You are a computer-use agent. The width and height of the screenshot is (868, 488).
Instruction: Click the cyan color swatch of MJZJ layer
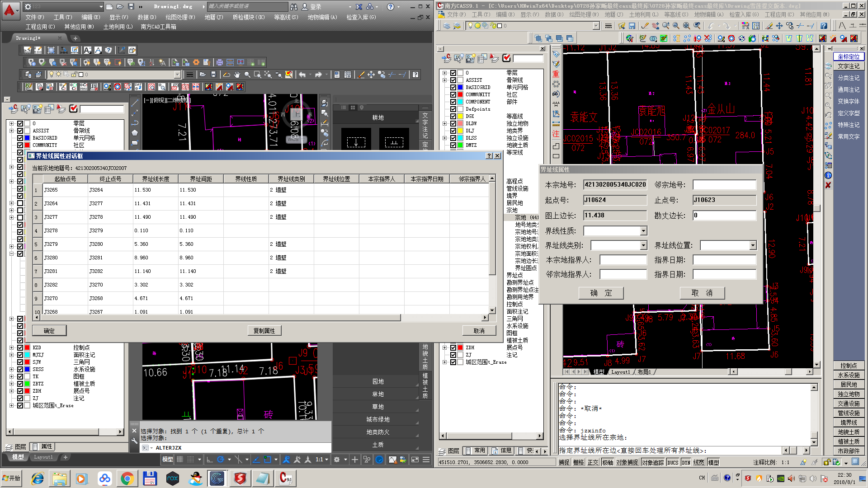[x=28, y=355]
